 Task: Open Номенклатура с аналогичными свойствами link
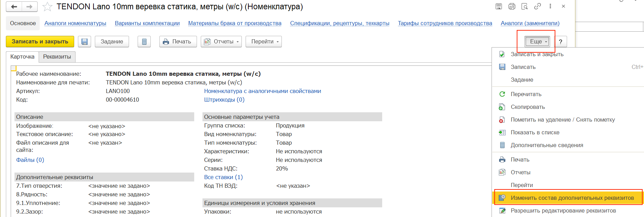262,91
